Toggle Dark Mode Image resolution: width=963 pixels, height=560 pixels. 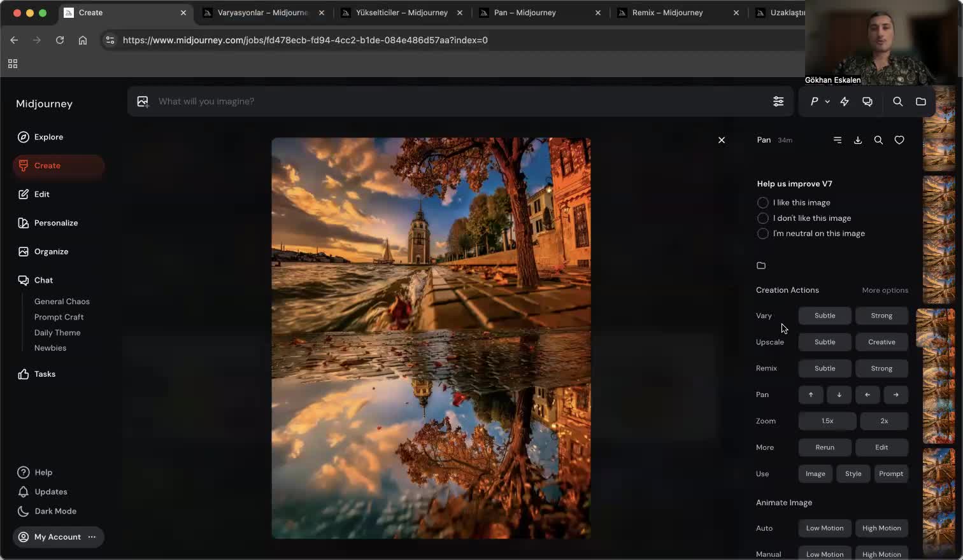tap(47, 511)
